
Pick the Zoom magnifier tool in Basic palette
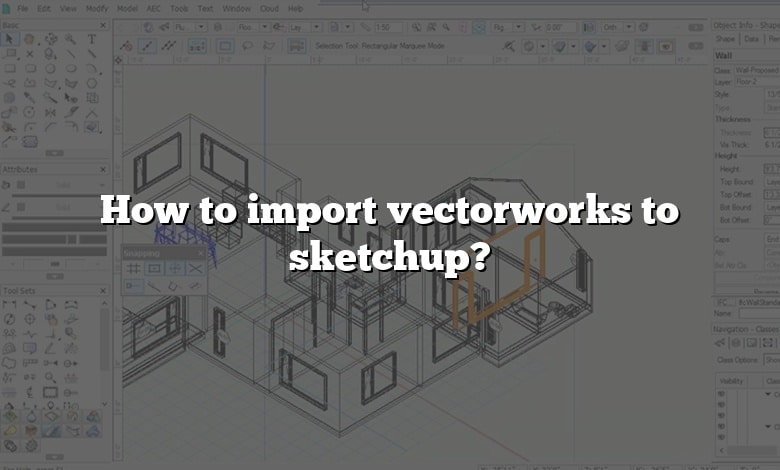[71, 39]
